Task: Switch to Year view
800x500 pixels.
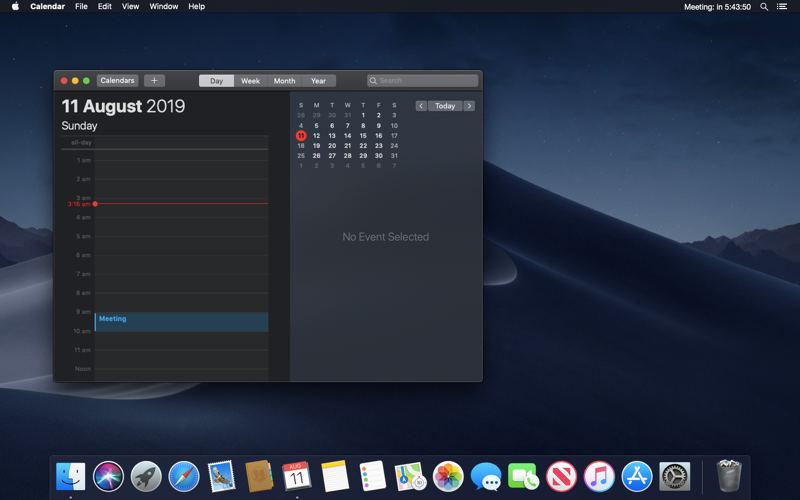Action: pos(318,81)
